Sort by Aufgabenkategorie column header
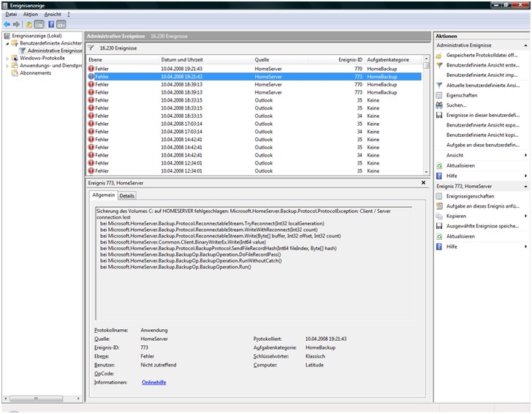Screen dimensions: 532x414 [x=393, y=60]
